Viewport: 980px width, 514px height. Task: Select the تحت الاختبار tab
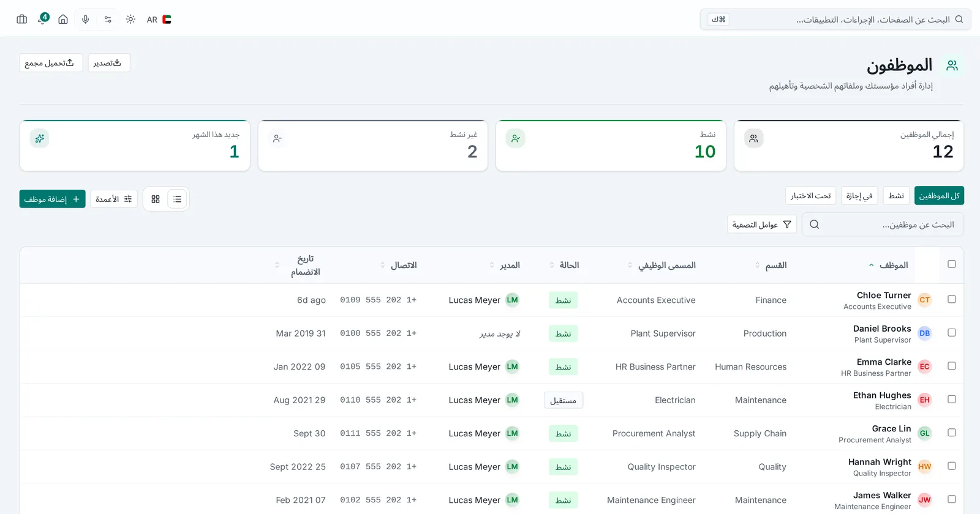coord(810,196)
